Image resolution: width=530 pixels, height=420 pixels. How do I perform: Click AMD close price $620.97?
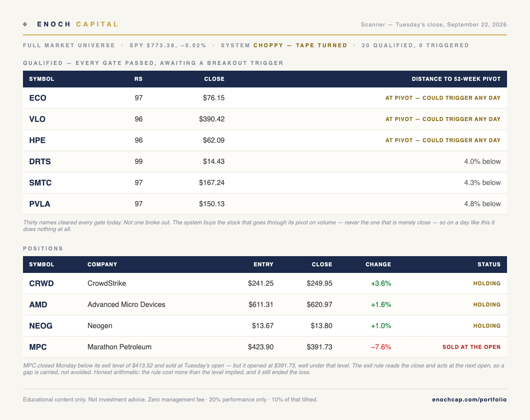(x=319, y=305)
